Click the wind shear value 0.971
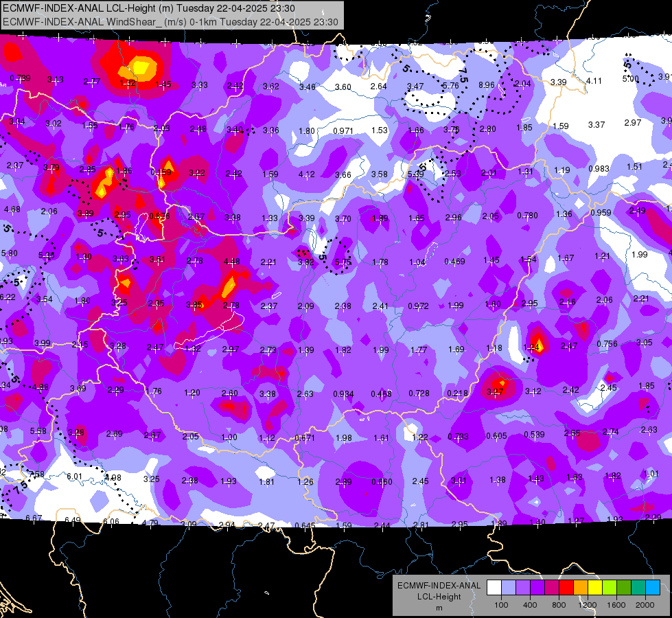The width and height of the screenshot is (672, 618). (343, 130)
